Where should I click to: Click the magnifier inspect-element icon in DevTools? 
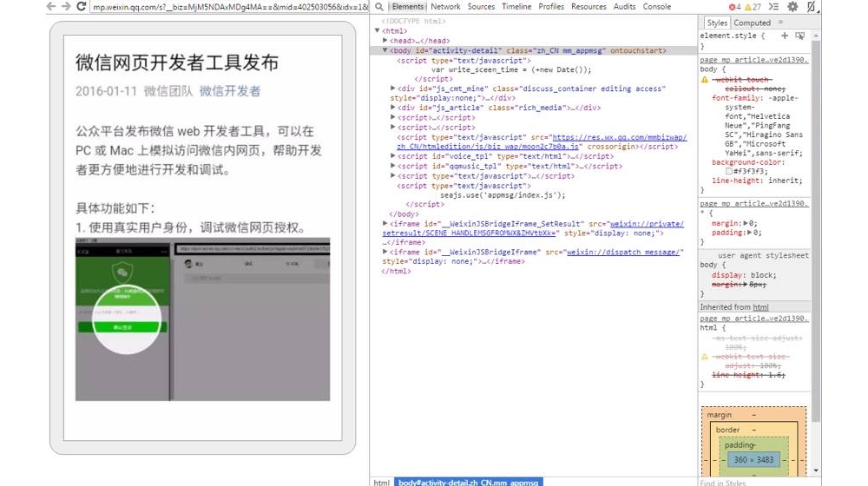pyautogui.click(x=379, y=7)
